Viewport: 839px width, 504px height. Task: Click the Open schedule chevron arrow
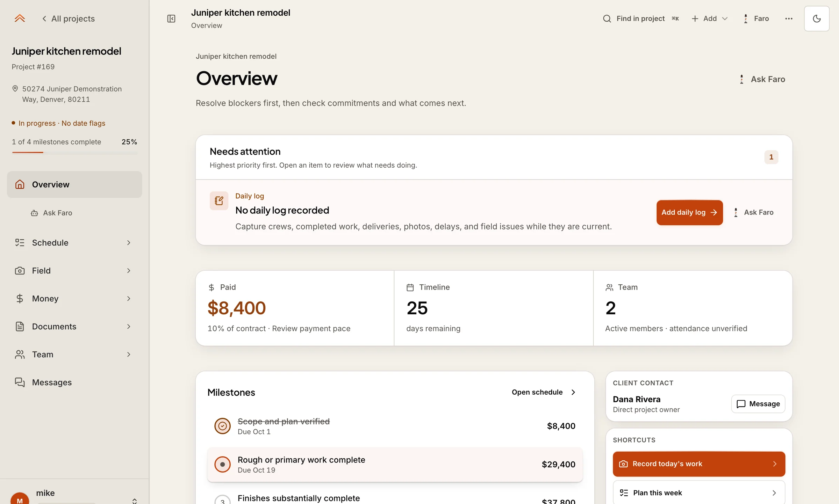pos(573,392)
